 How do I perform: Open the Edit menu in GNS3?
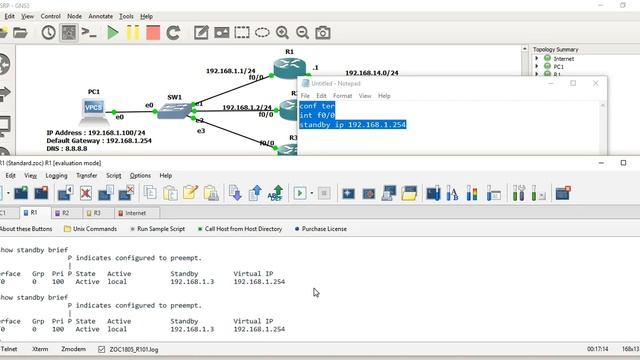pos(9,16)
